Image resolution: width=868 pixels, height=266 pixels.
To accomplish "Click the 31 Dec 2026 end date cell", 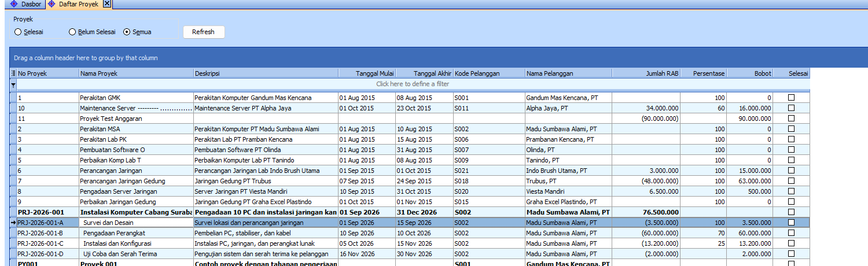I will pos(424,212).
